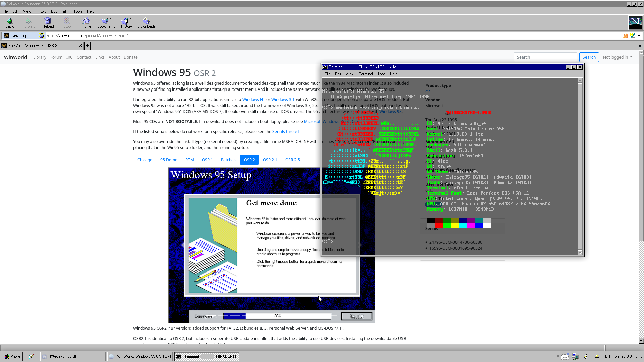Open the Terminal menu in terminal window
Screen dimensions: 644x362
pyautogui.click(x=366, y=74)
